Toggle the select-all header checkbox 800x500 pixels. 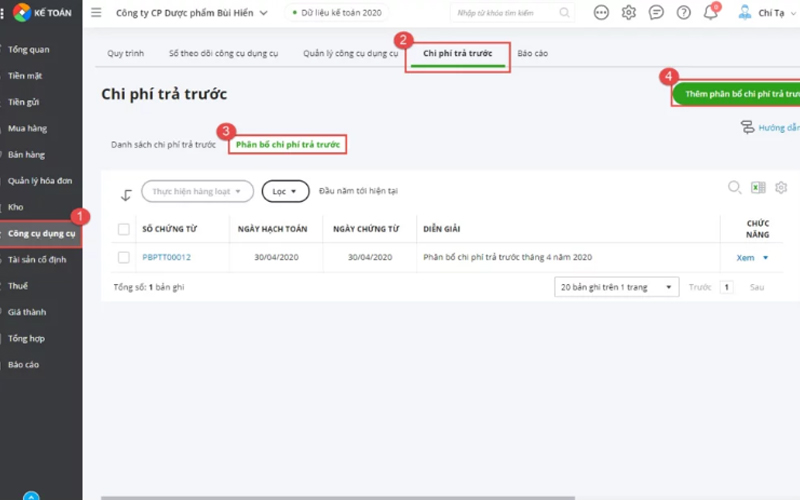pyautogui.click(x=124, y=229)
